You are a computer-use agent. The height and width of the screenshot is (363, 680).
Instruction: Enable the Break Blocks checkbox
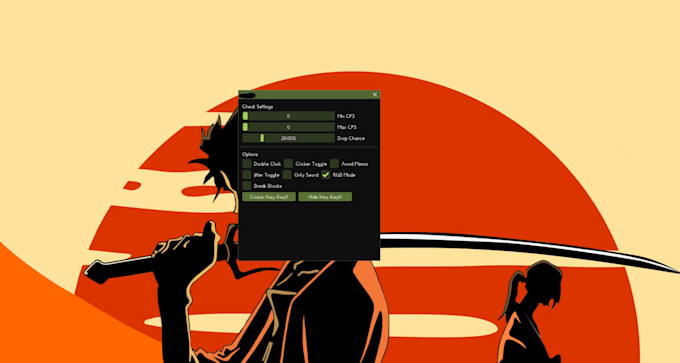pos(247,186)
